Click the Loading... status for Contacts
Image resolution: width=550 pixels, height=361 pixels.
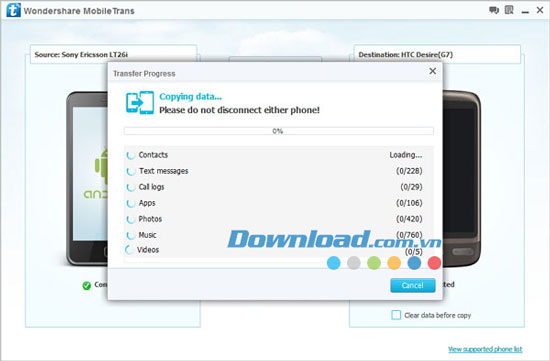click(406, 155)
